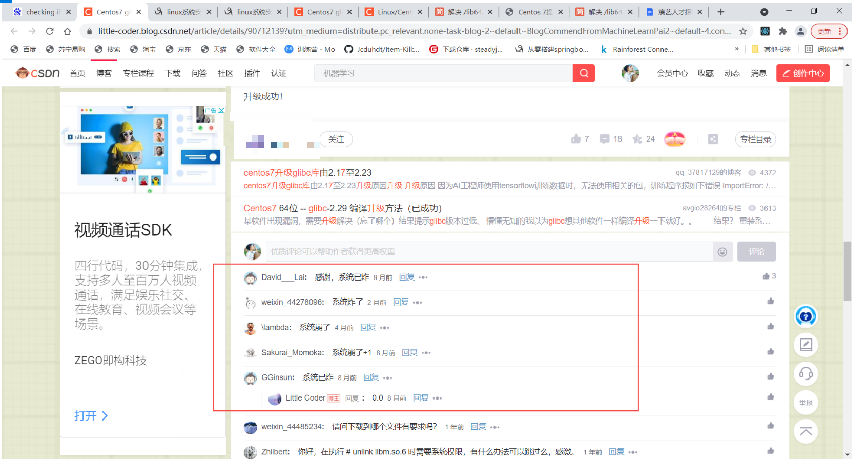Expand the hidden bookmarks chevron
This screenshot has width=868, height=459.
pos(737,49)
